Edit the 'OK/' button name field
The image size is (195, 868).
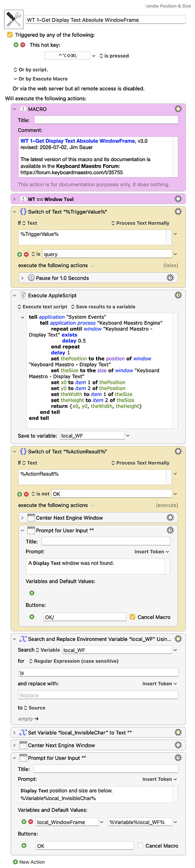coord(84,617)
